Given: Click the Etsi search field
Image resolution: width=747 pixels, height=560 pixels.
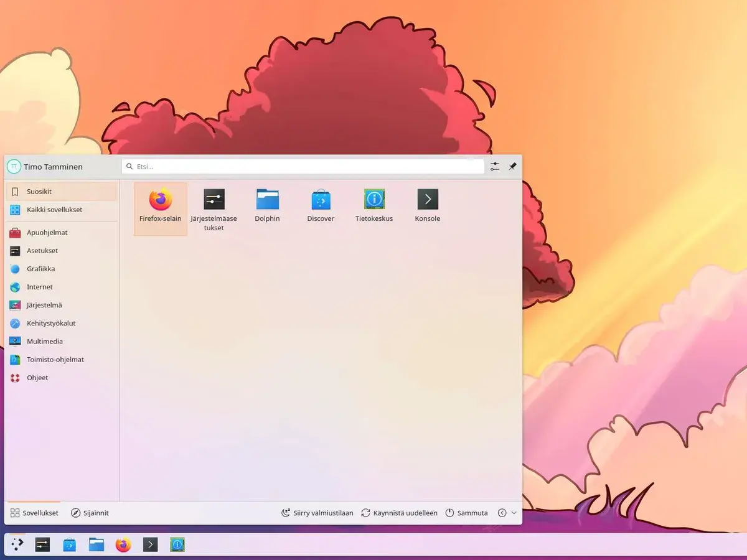Looking at the screenshot, I should [x=305, y=167].
